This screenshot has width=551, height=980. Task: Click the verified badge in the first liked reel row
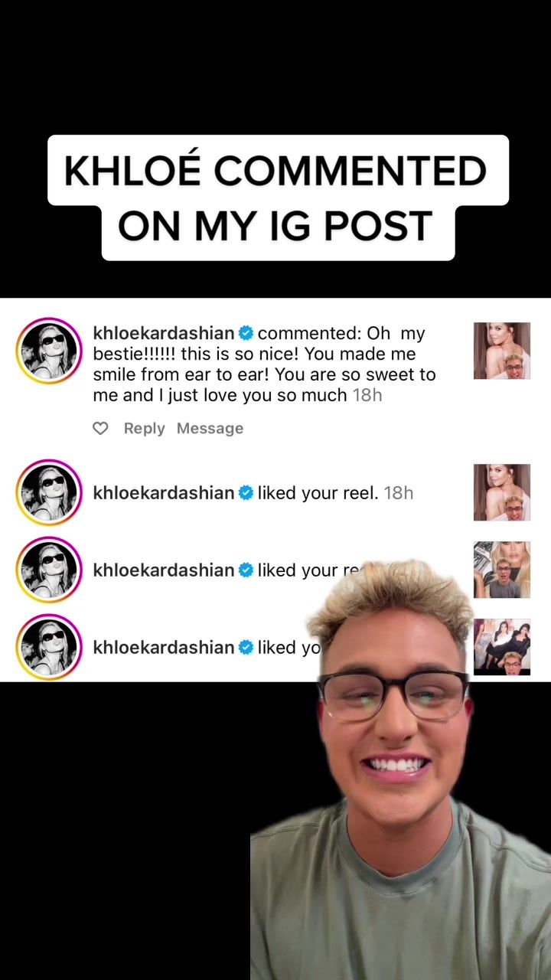pos(246,493)
